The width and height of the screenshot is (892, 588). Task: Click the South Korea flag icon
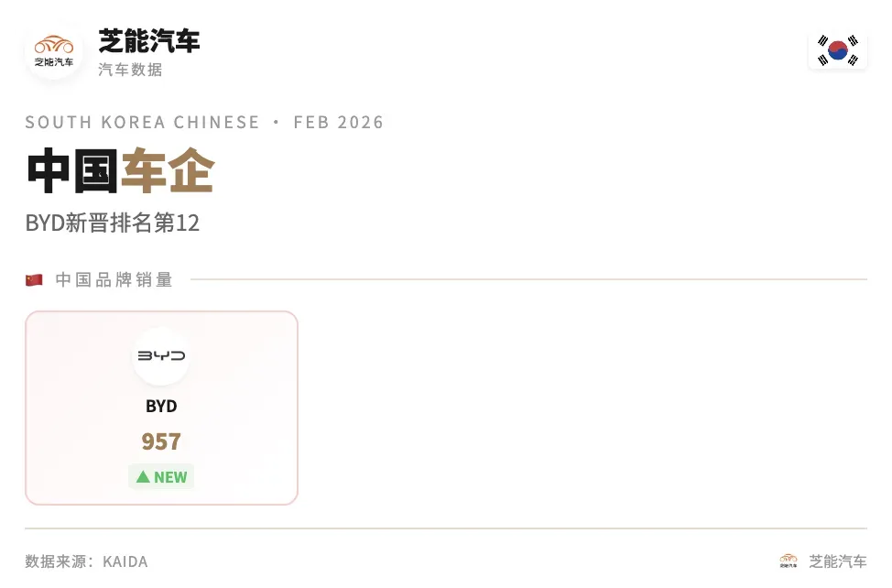tap(838, 50)
